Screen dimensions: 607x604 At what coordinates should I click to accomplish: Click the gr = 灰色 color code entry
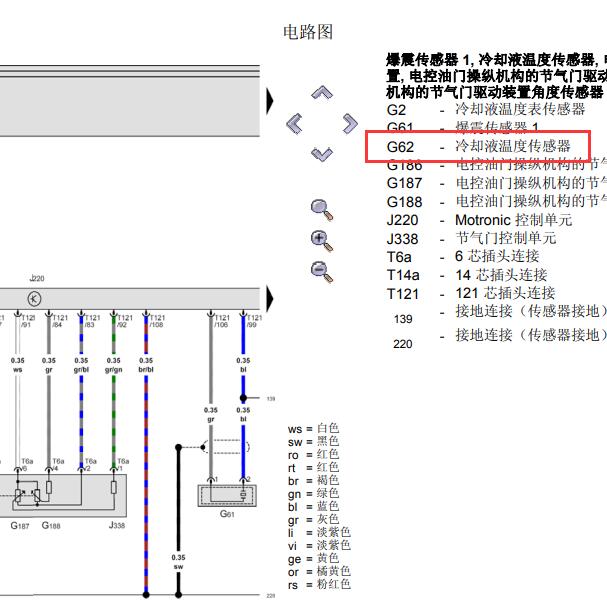[314, 520]
